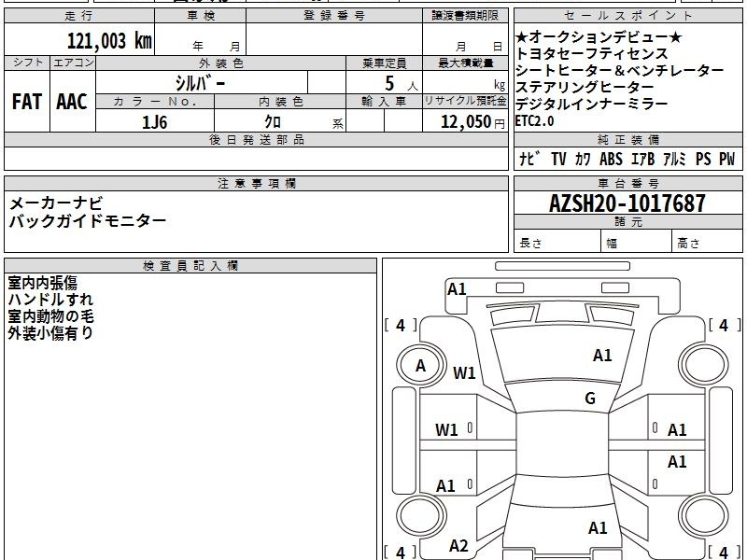Select the 5 人 seating capacity value
The width and height of the screenshot is (747, 560).
tap(401, 84)
